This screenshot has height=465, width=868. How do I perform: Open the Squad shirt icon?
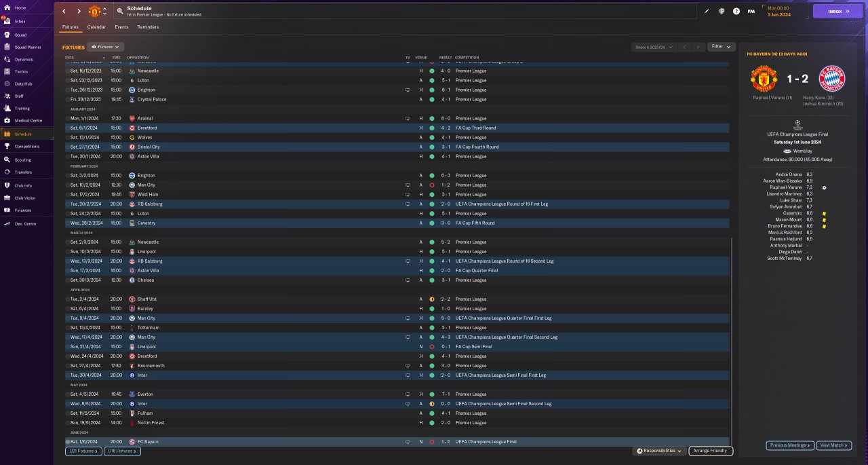[x=7, y=35]
